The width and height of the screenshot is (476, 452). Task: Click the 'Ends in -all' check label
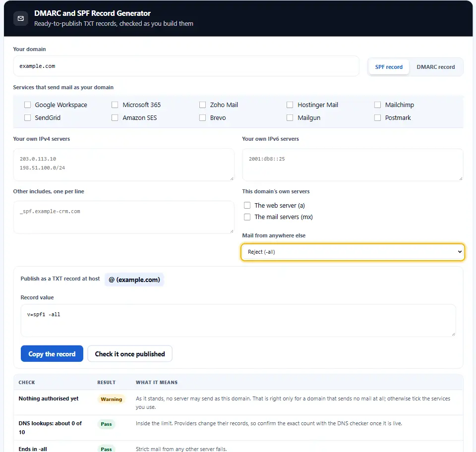click(x=33, y=449)
